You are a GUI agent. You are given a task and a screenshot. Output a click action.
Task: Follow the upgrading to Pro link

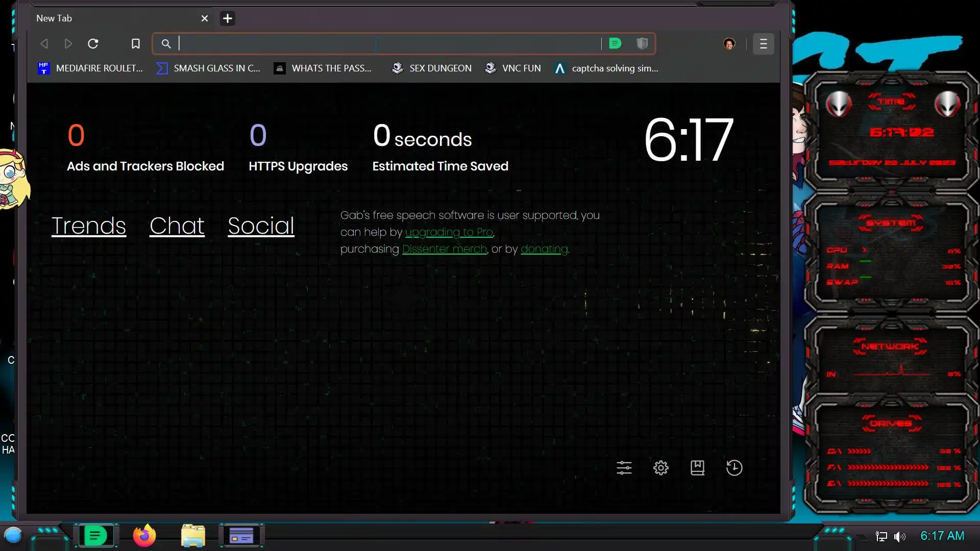tap(449, 232)
